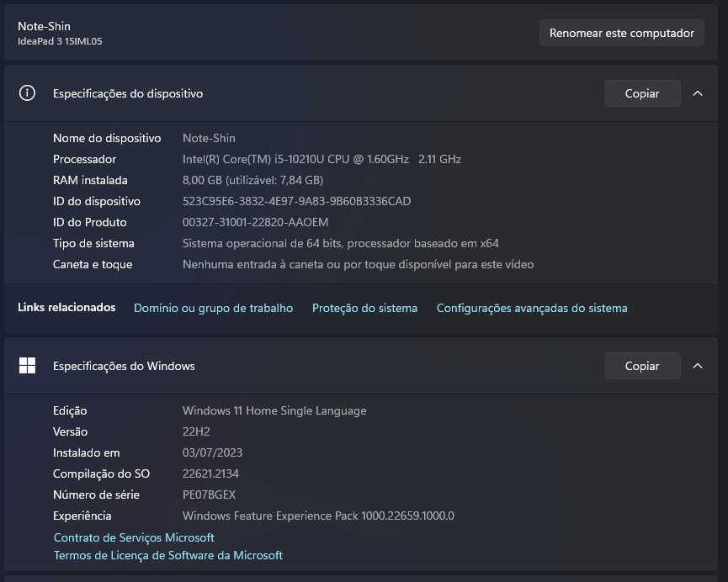Collapse the Especificações do Windows section chevron

[698, 366]
